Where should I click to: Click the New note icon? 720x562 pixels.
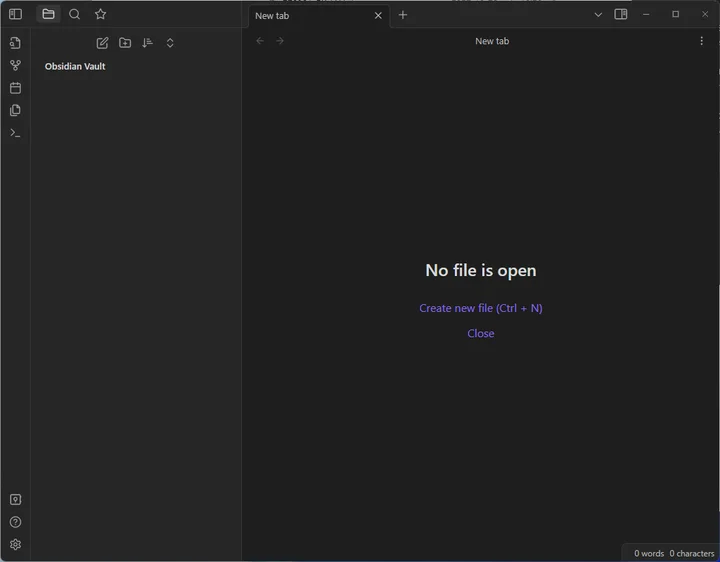point(102,43)
